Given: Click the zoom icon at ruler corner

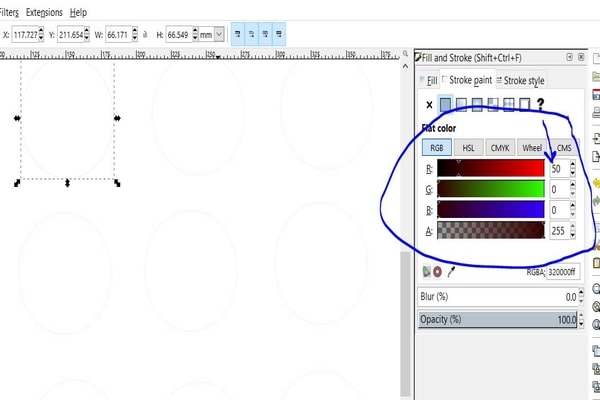Looking at the screenshot, I should [x=405, y=54].
